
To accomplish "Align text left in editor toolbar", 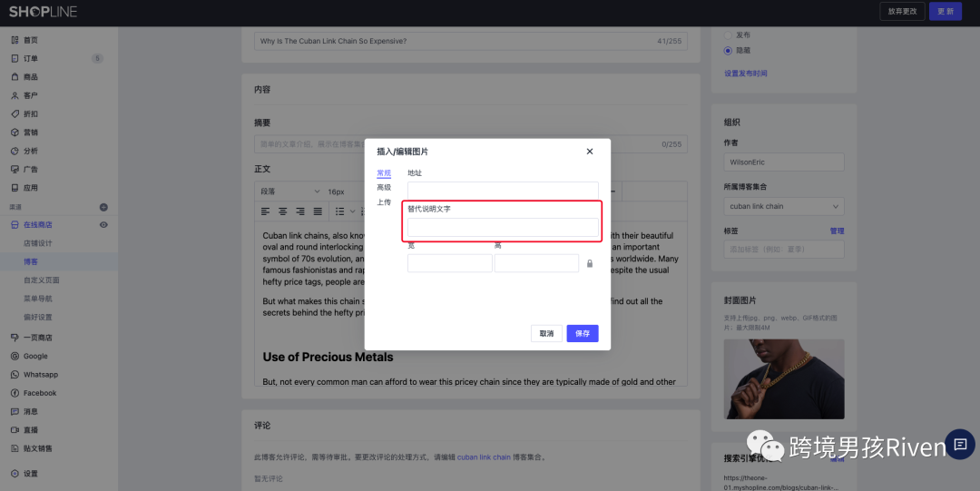I will tap(266, 211).
